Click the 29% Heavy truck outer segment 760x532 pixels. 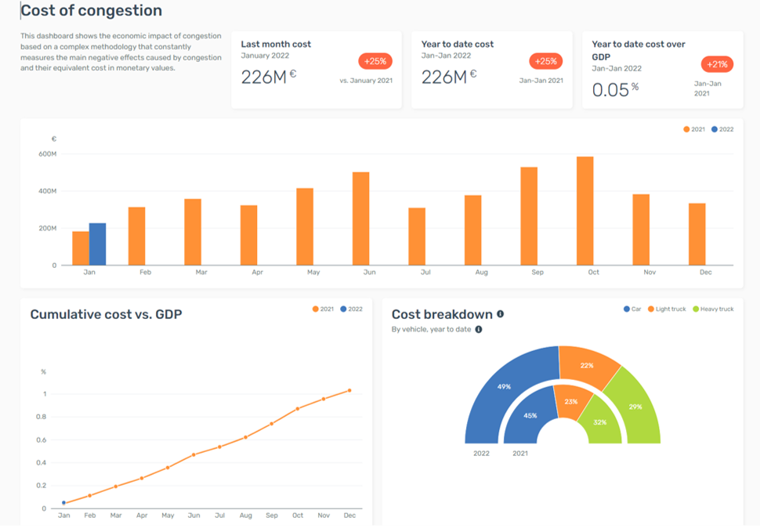click(635, 407)
